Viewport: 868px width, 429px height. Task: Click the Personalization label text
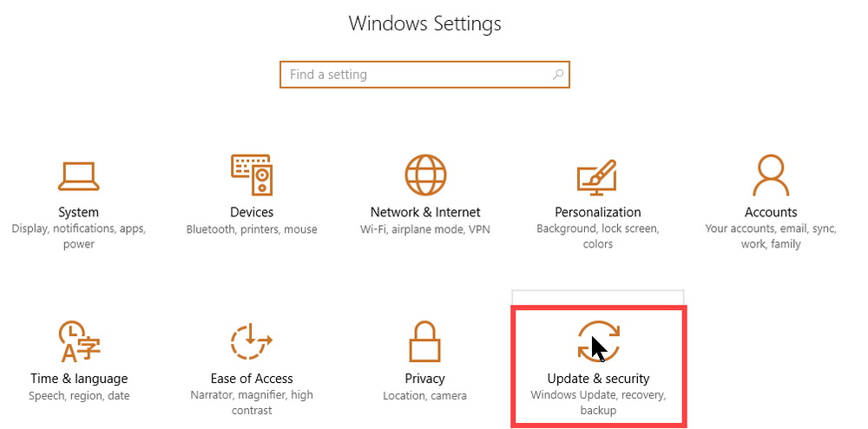click(598, 212)
